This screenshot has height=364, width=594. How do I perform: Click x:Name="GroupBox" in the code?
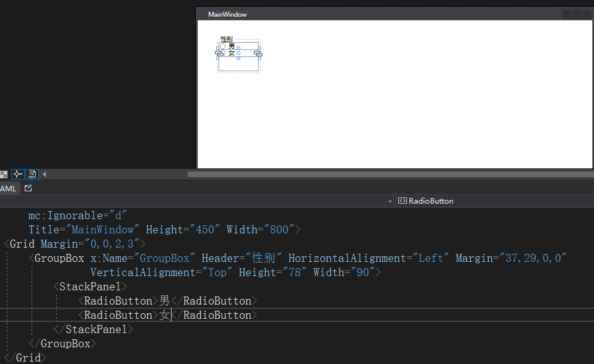point(143,258)
